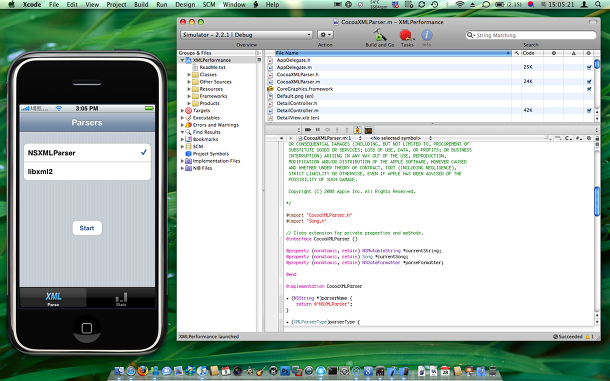
Task: Click the build hammer column header icon
Action: point(516,53)
